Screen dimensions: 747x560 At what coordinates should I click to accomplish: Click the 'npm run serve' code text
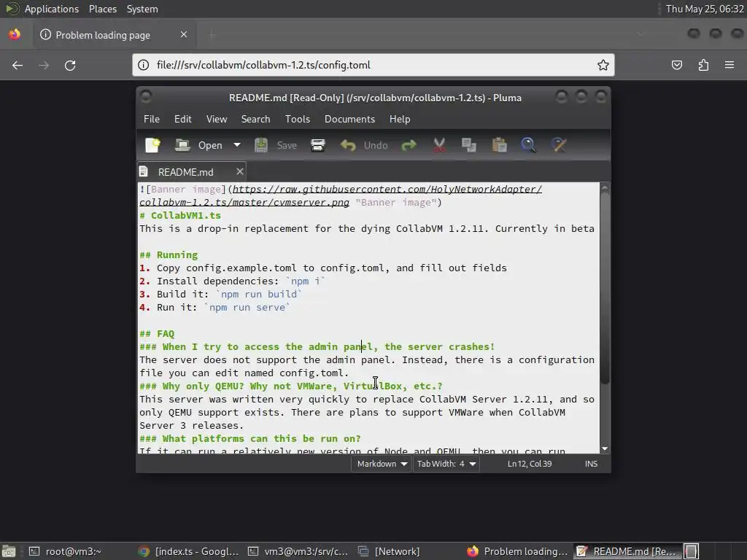[x=247, y=308]
